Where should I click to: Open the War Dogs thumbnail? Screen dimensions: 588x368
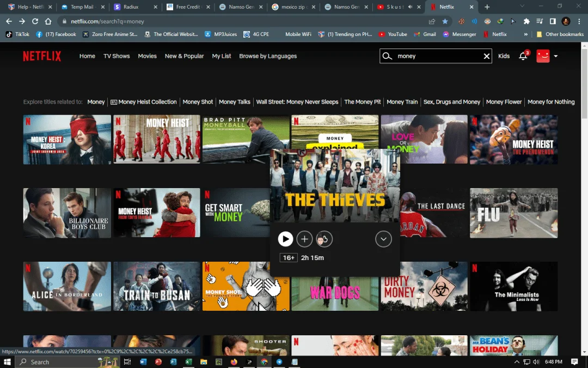[x=335, y=294]
